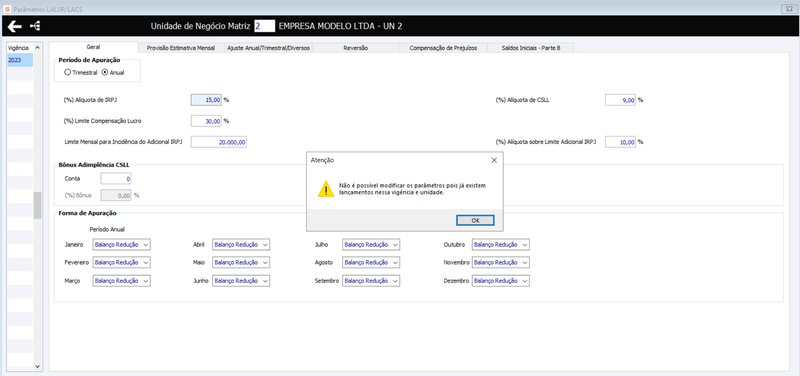The width and height of the screenshot is (800, 376).
Task: Open the Reversão tab
Action: point(356,48)
